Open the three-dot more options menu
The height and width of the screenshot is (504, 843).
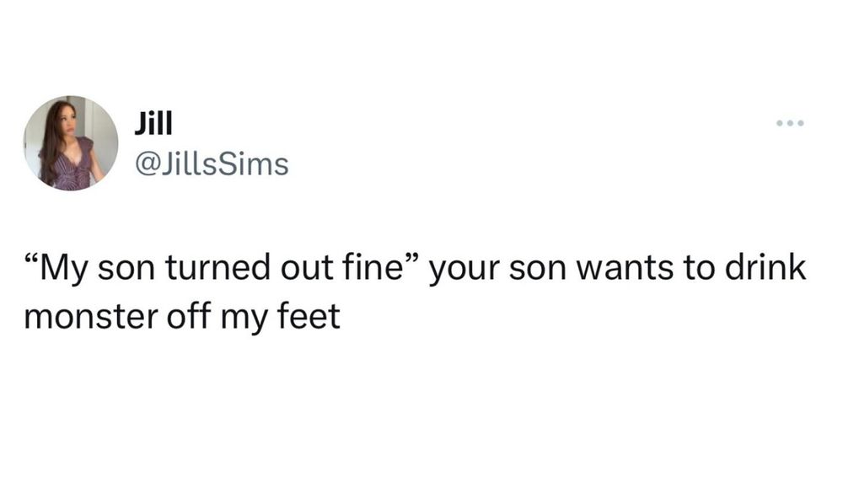point(790,123)
